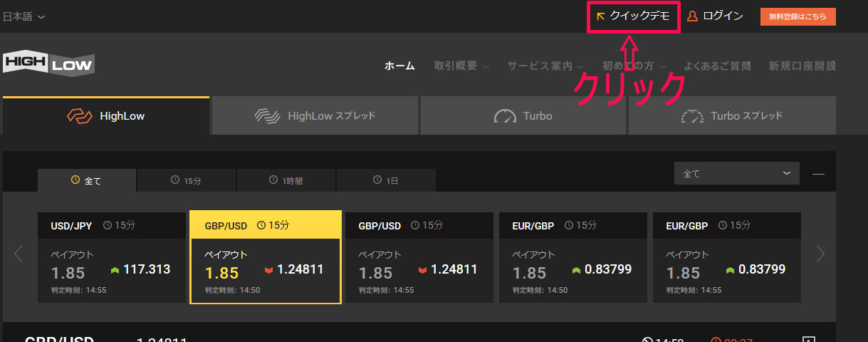
Task: Switch to the HighLow スプレッド tab
Action: tap(315, 115)
